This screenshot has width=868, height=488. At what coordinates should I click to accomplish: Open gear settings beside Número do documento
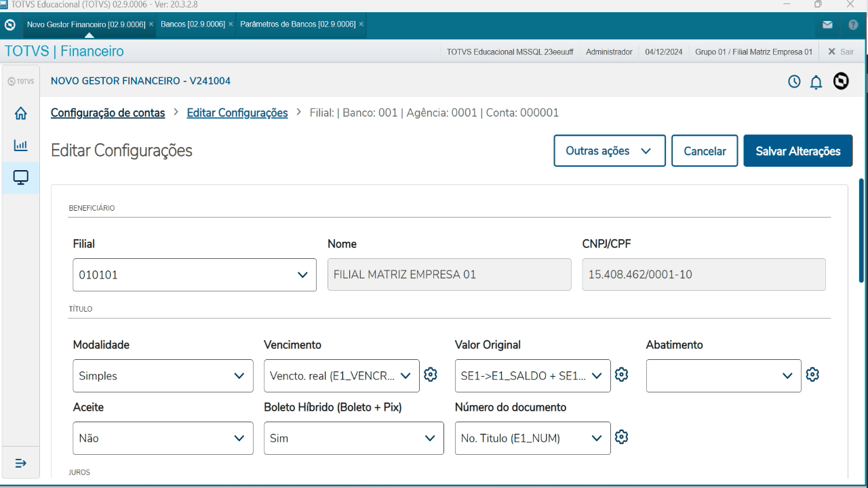[x=621, y=437]
